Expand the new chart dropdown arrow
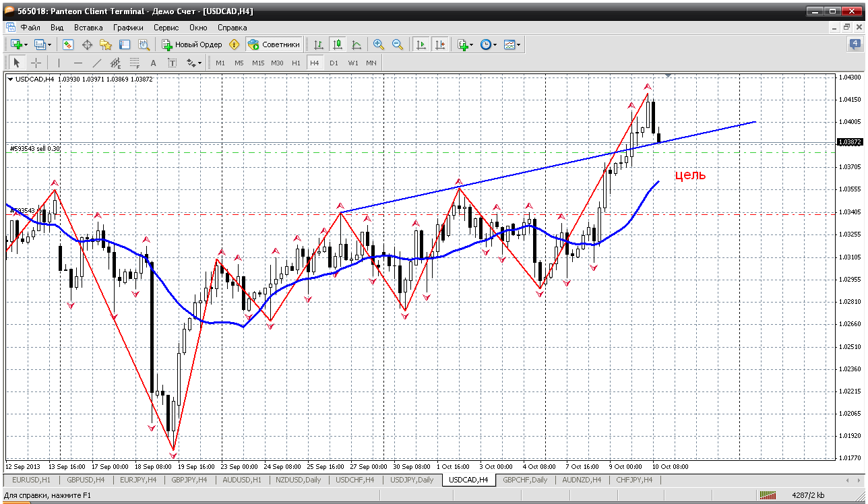 pos(26,44)
